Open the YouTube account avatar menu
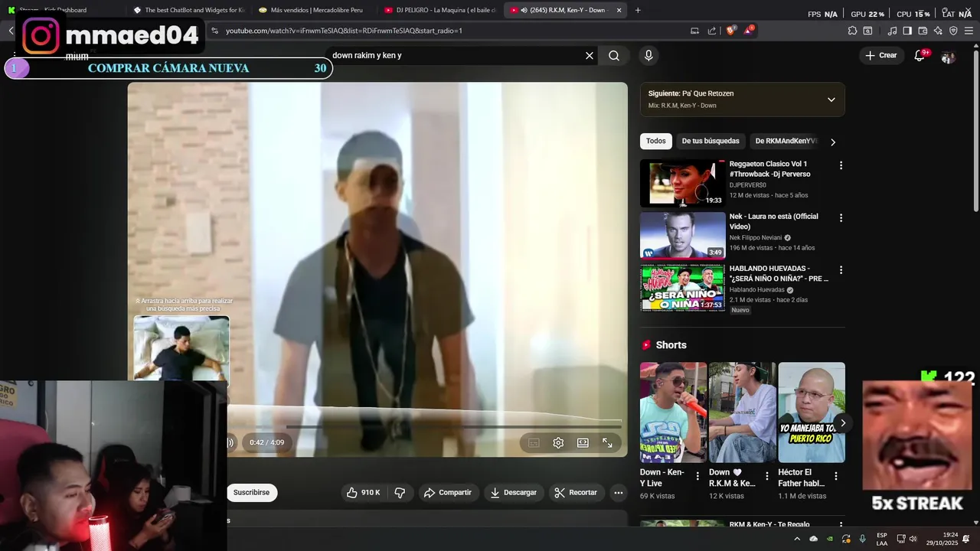The height and width of the screenshot is (551, 980). (x=948, y=57)
